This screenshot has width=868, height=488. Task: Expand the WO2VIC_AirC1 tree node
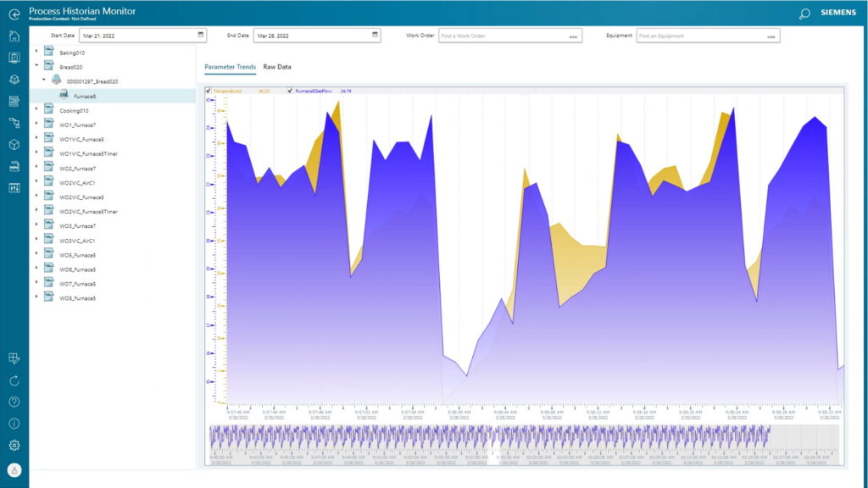37,181
